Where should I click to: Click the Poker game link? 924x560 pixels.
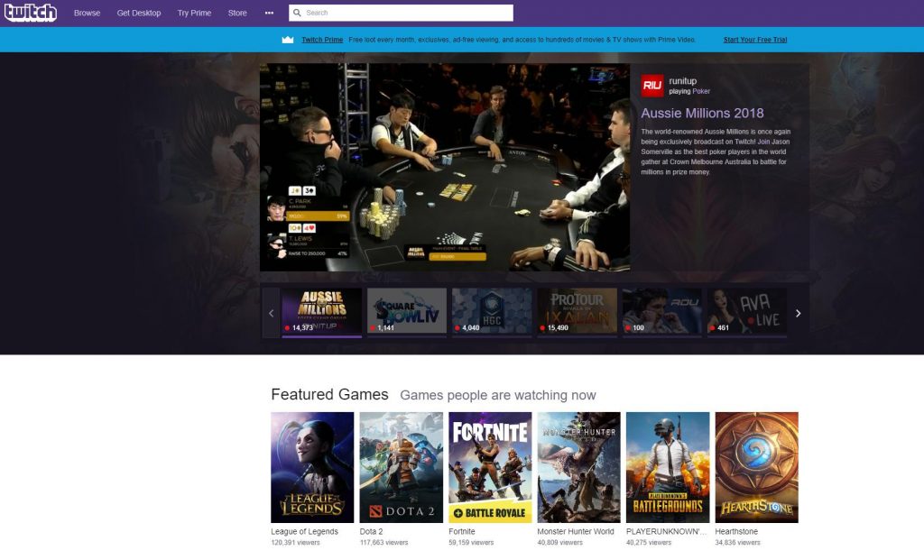coord(701,91)
